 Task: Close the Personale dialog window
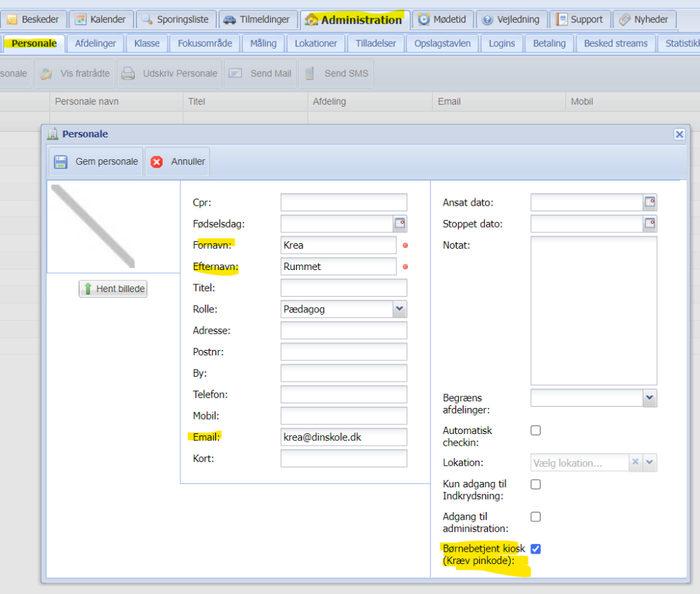(x=679, y=135)
